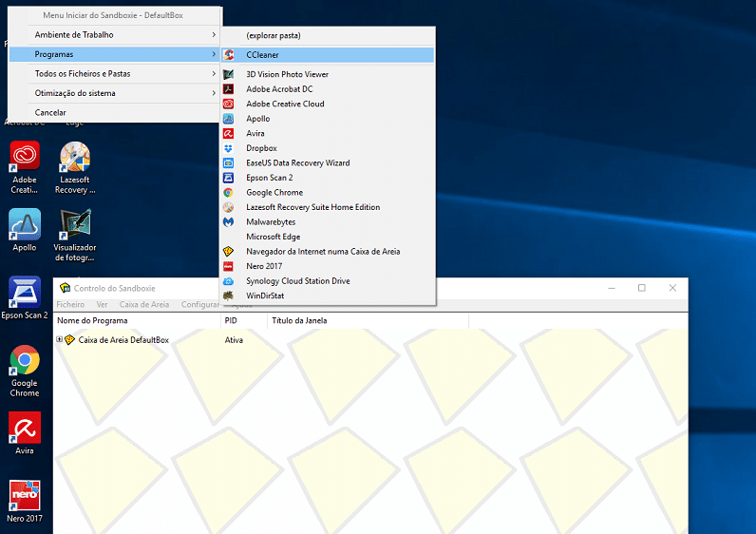The image size is (756, 534).
Task: Click the Adobe Creative Cloud menu icon
Action: (x=229, y=104)
